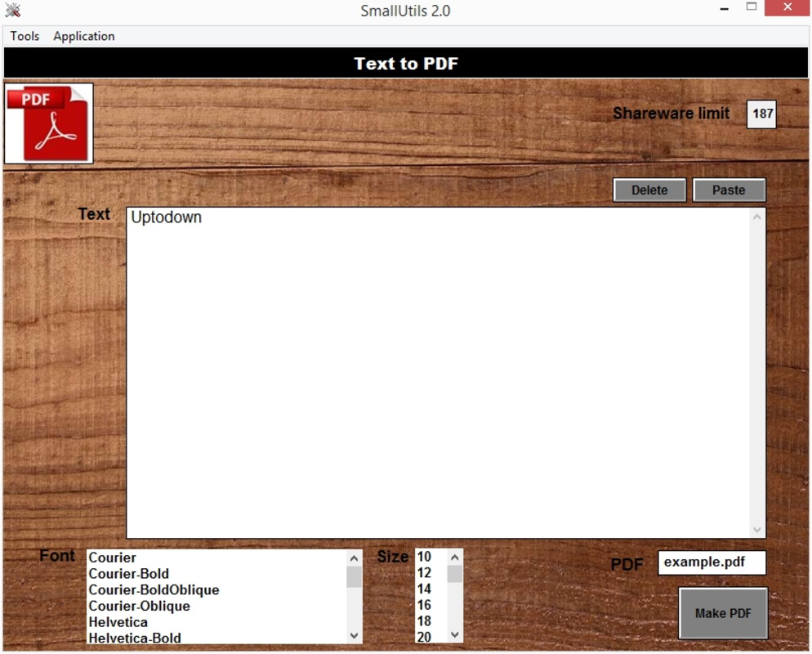This screenshot has width=812, height=654.
Task: Click the Shareware limit box showing 187
Action: click(x=761, y=114)
